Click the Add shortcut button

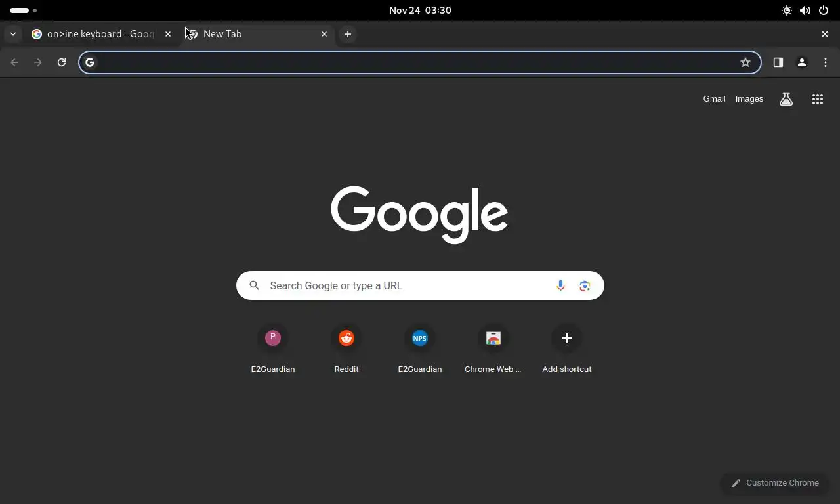(x=567, y=349)
